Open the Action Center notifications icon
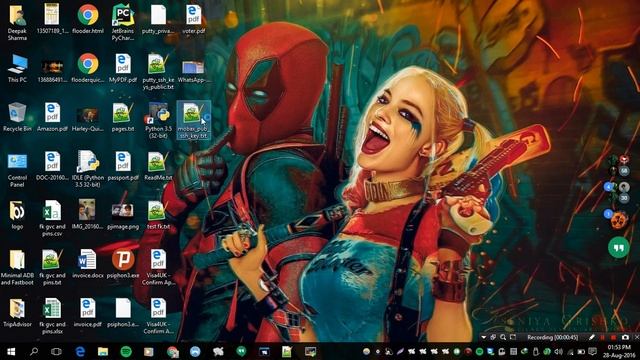Image resolution: width=640 pixels, height=360 pixels. 592,351
